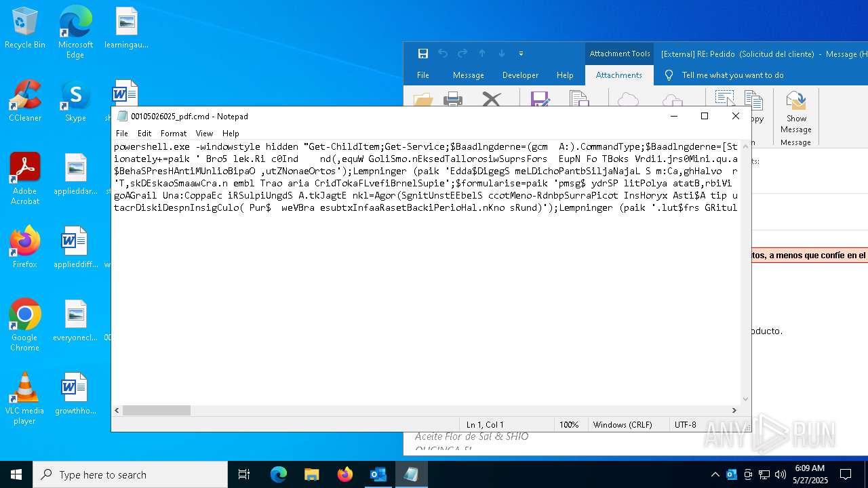The height and width of the screenshot is (488, 868).
Task: Open Notepad Edit menu
Action: click(144, 134)
